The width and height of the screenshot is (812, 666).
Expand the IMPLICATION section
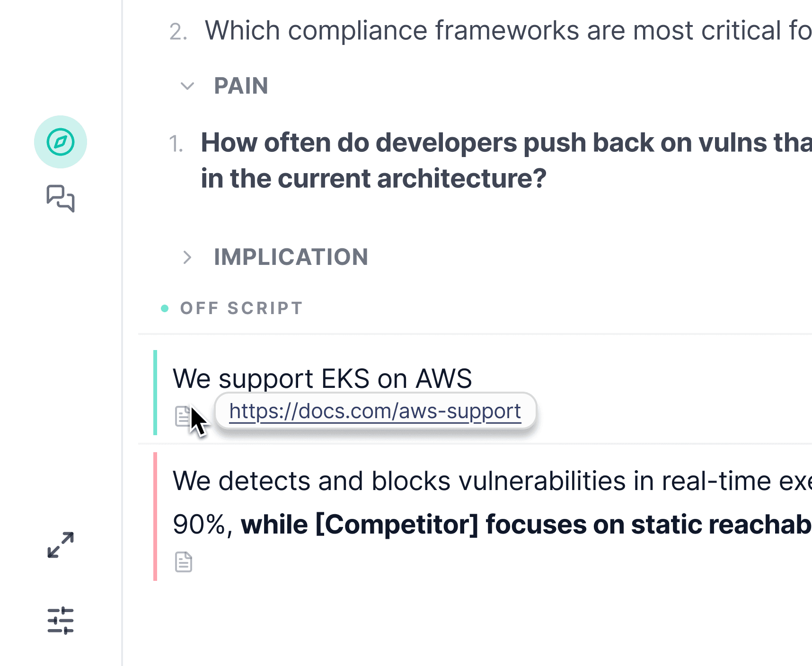tap(188, 257)
